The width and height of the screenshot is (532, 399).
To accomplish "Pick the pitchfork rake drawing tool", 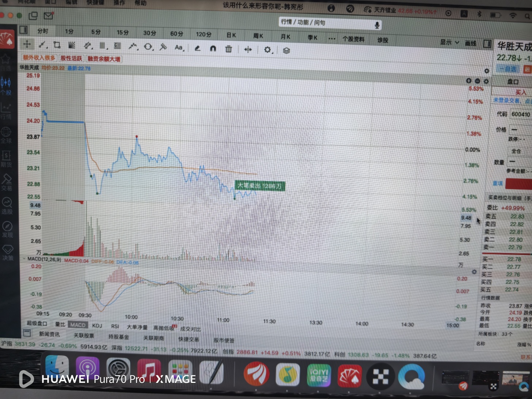I will click(x=163, y=47).
